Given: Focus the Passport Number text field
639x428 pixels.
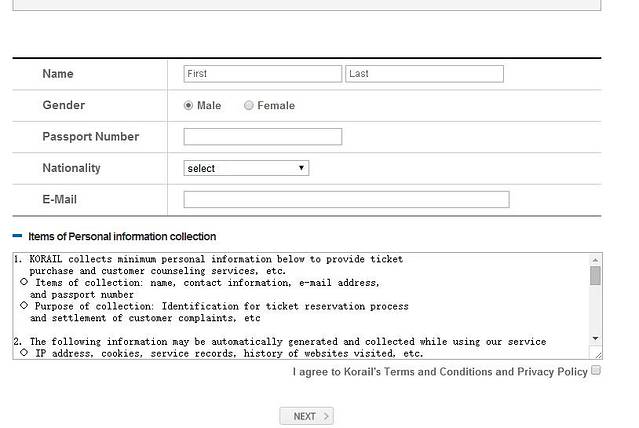Looking at the screenshot, I should pos(262,137).
